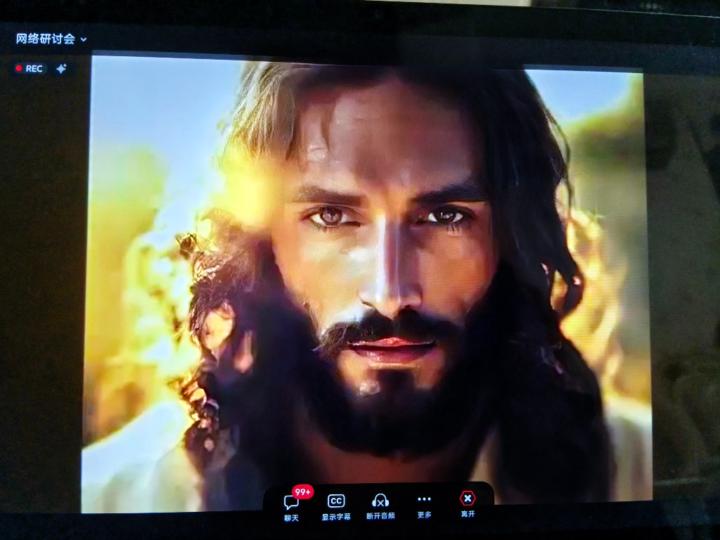Click the 99+ unread chat badge
Image resolution: width=720 pixels, height=540 pixels.
coord(303,492)
